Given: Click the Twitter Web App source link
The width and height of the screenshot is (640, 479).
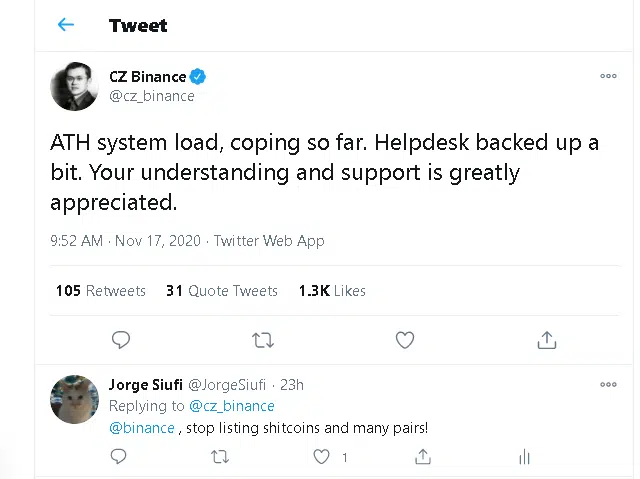Looking at the screenshot, I should [269, 241].
